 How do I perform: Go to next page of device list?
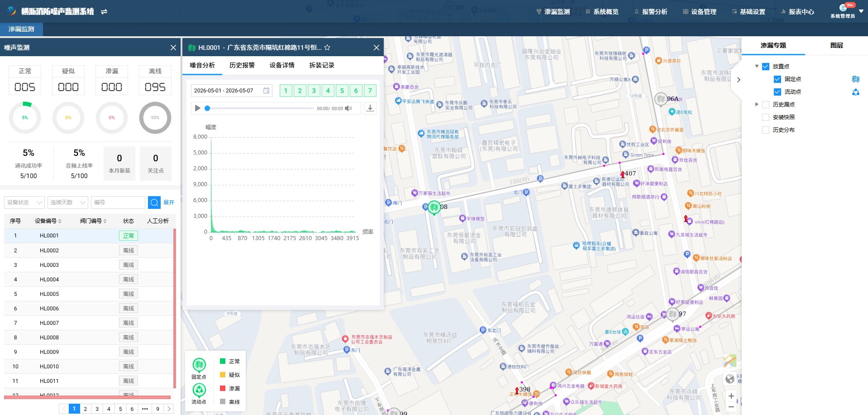coord(169,409)
